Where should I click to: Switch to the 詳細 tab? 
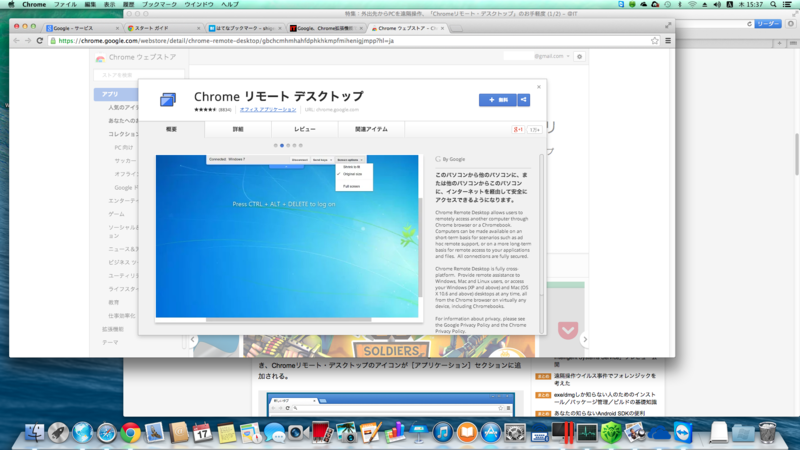[238, 130]
